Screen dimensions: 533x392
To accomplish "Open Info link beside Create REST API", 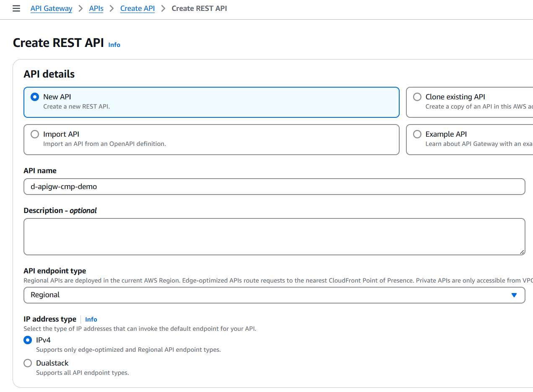I will (114, 45).
